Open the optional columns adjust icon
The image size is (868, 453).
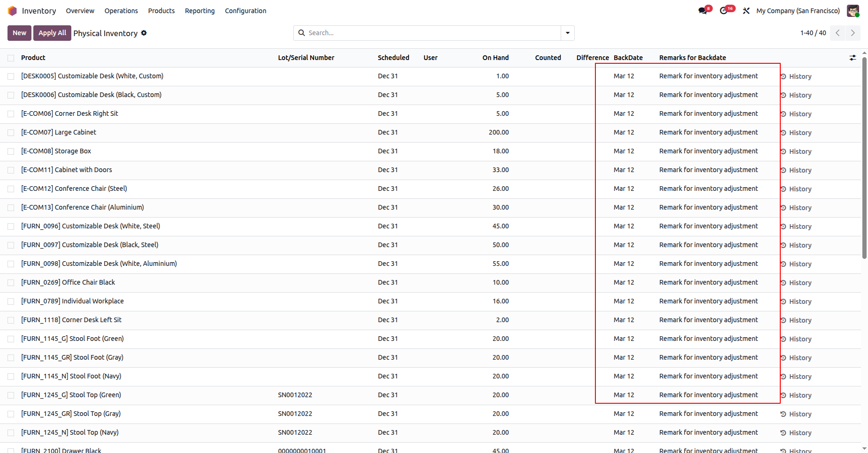[853, 58]
